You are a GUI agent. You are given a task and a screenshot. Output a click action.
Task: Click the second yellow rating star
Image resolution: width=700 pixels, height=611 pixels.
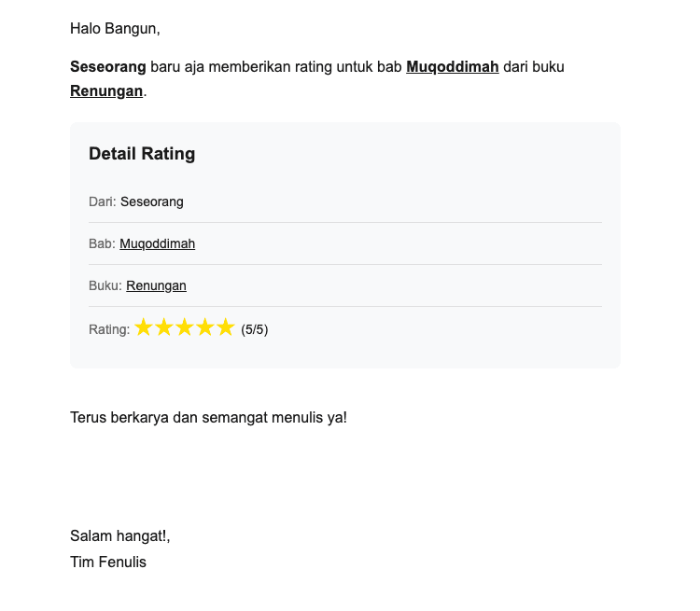point(164,327)
